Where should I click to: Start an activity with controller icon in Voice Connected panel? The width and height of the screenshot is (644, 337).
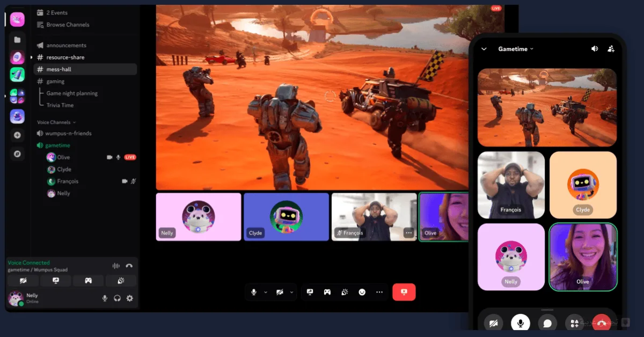(x=88, y=281)
